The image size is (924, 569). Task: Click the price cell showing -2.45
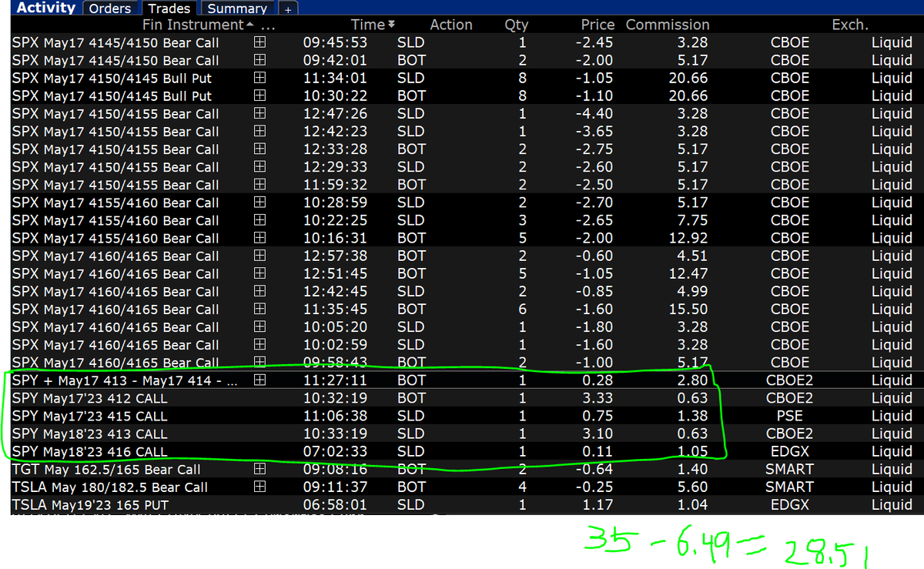click(594, 43)
